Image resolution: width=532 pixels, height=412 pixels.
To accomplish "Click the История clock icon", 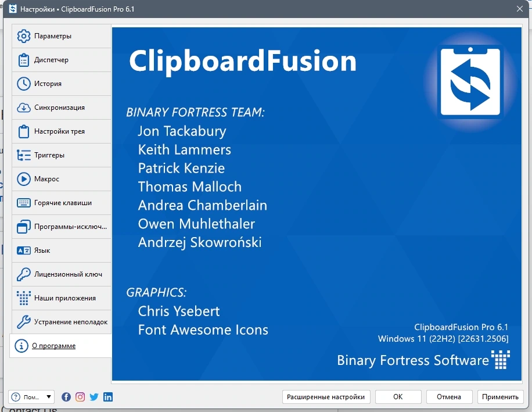I will 23,84.
